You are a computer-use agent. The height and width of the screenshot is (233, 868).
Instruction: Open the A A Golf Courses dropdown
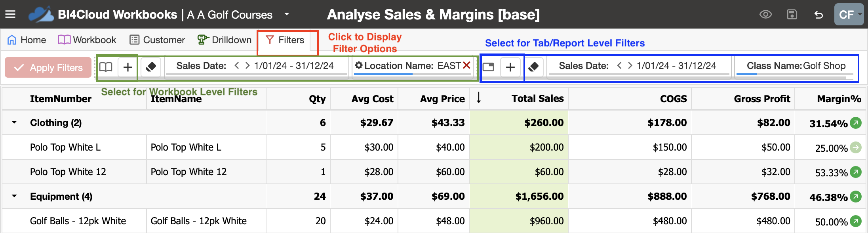[x=287, y=15]
